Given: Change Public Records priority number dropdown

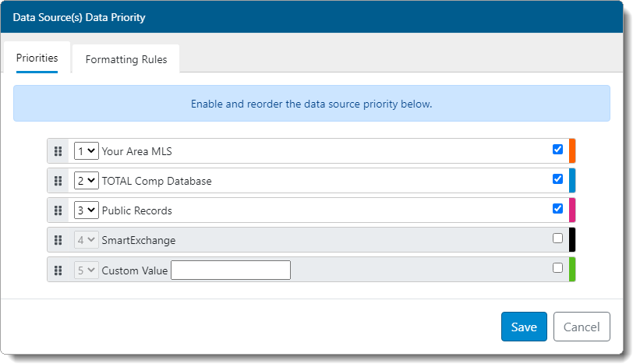Looking at the screenshot, I should (x=86, y=210).
